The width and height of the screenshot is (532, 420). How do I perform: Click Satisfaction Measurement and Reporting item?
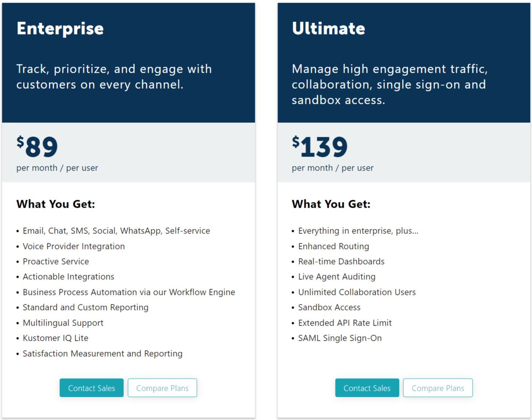click(x=103, y=354)
